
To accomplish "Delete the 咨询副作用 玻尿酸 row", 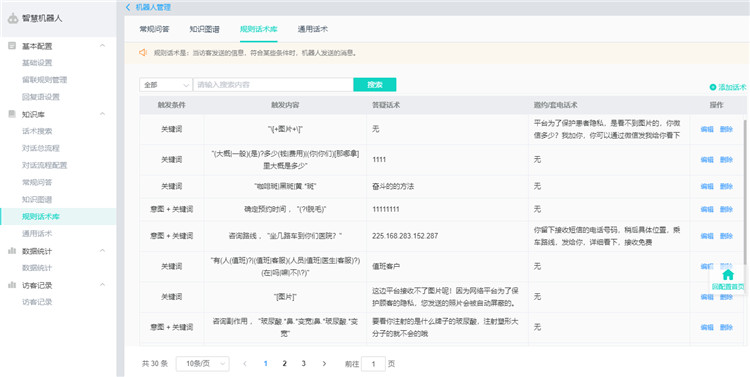I will click(x=726, y=327).
